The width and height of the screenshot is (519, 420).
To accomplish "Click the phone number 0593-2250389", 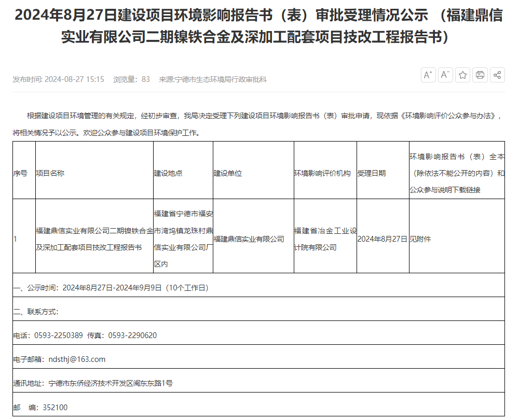I will pos(59,335).
